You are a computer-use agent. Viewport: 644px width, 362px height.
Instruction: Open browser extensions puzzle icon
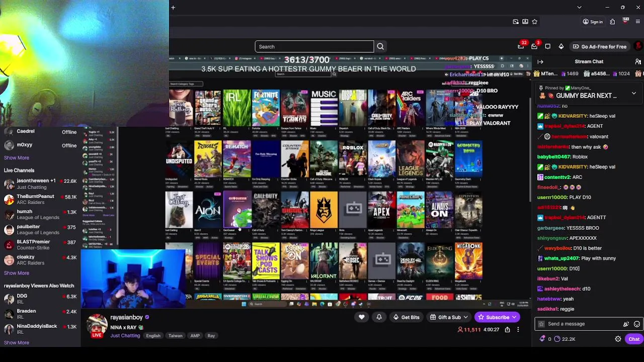[x=612, y=22]
